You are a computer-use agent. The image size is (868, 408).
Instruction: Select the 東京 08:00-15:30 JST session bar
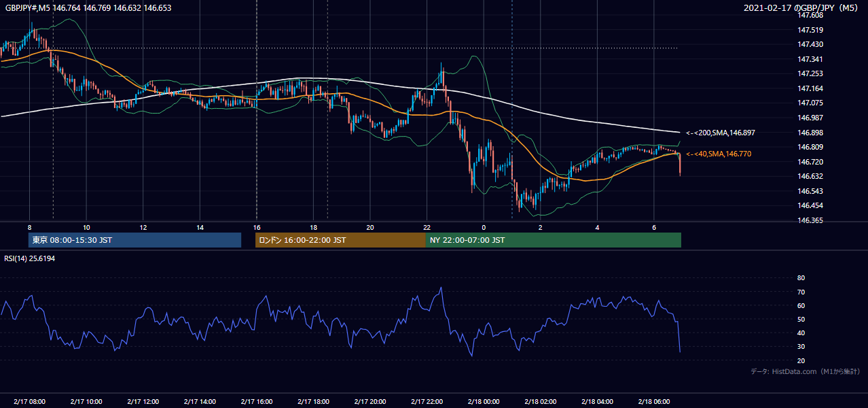(134, 240)
